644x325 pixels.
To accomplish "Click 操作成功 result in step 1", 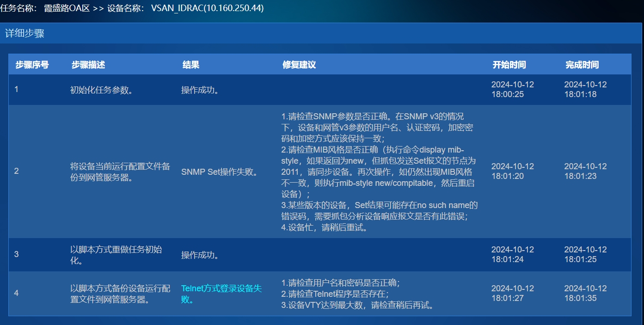I will 200,90.
